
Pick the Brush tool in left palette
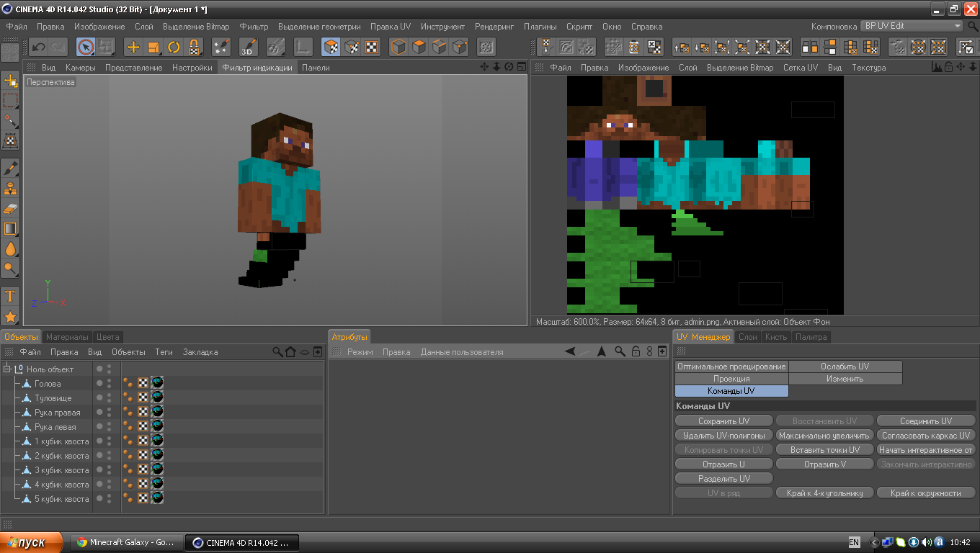tap(11, 168)
